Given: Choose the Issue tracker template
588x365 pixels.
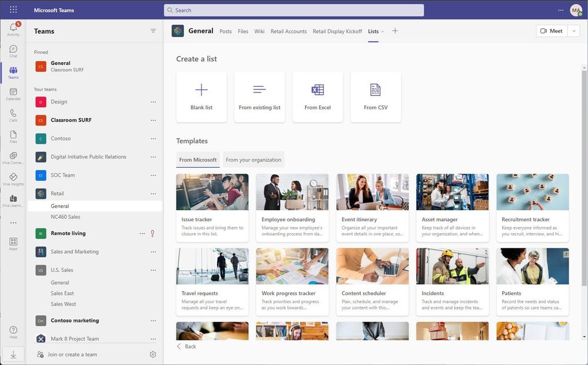Looking at the screenshot, I should (x=212, y=207).
